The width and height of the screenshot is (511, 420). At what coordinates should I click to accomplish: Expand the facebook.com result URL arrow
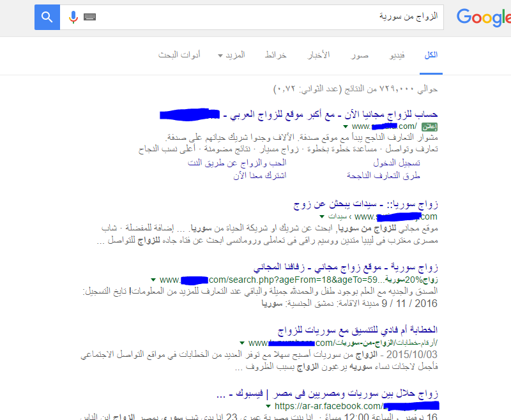click(x=270, y=405)
